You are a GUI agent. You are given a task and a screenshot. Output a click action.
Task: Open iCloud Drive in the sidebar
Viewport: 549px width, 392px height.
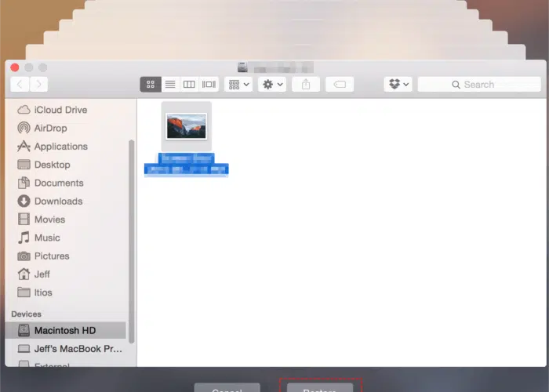click(x=60, y=110)
